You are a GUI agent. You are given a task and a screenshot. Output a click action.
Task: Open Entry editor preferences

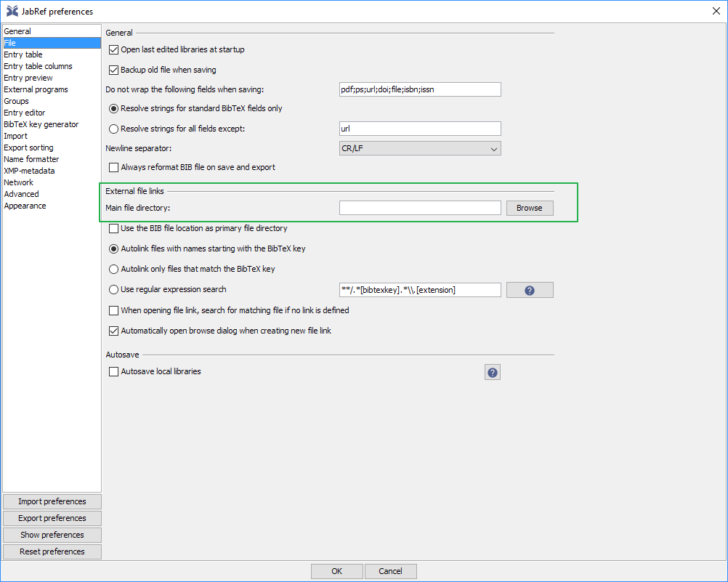pos(52,113)
